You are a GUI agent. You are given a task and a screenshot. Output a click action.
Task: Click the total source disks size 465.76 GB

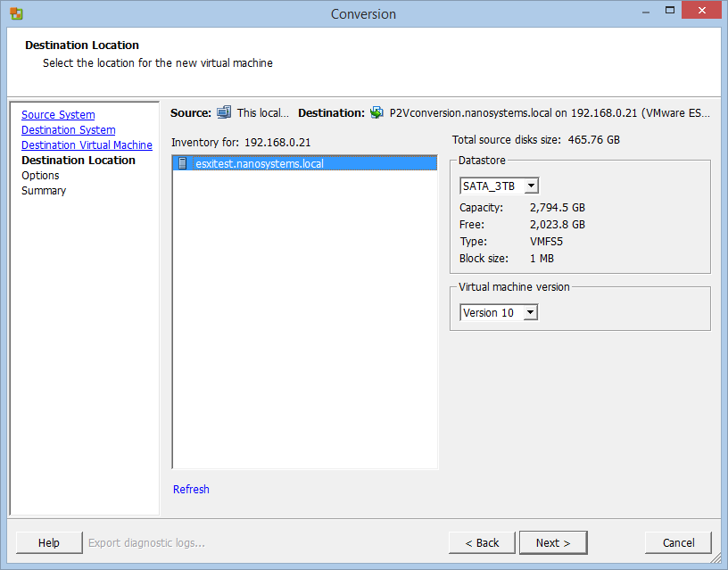pos(594,140)
